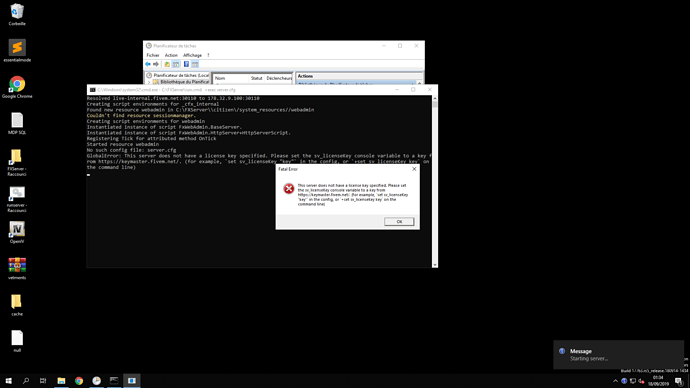Image resolution: width=690 pixels, height=388 pixels.
Task: Click the active blue app icon on the taskbar
Action: coord(132,381)
